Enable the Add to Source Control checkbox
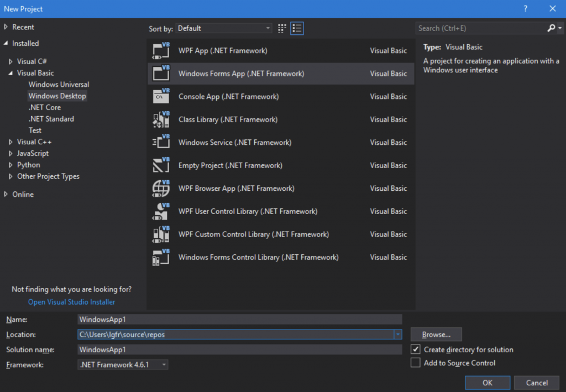The height and width of the screenshot is (392, 566). click(415, 363)
